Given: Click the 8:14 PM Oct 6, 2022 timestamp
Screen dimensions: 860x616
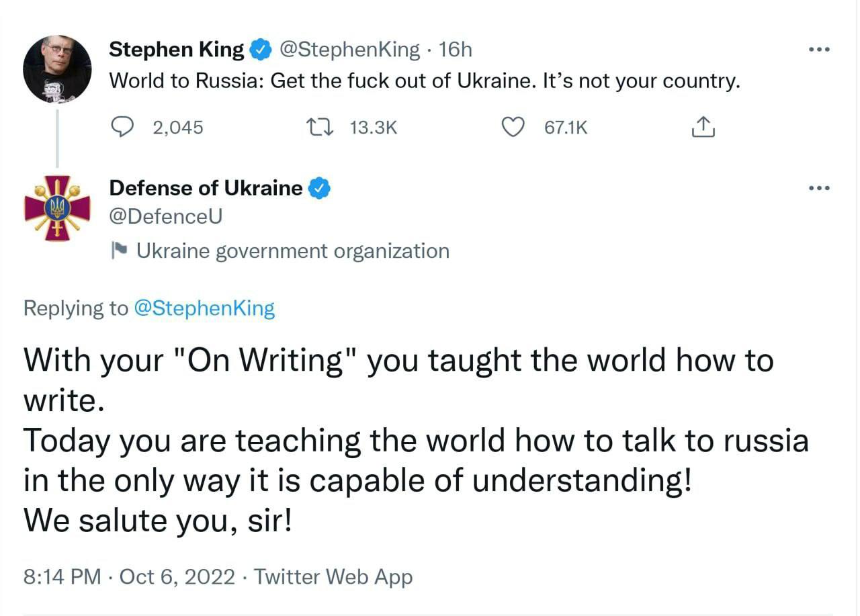Looking at the screenshot, I should [129, 576].
